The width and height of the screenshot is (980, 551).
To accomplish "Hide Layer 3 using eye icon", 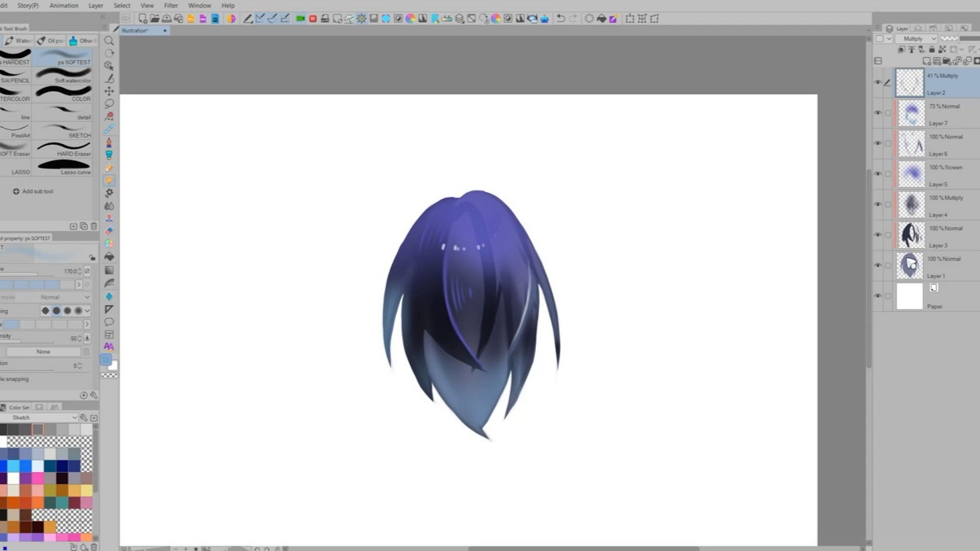I will 878,234.
